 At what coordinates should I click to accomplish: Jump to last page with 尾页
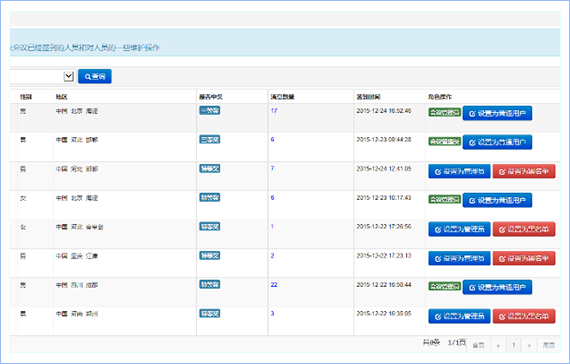tap(549, 345)
